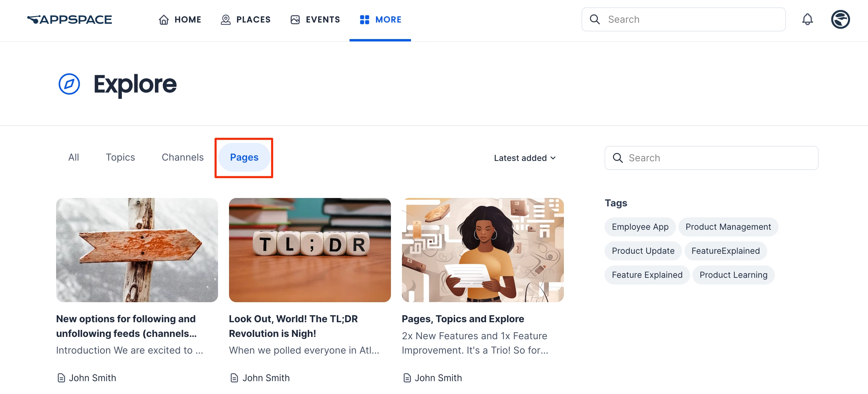The height and width of the screenshot is (394, 868).
Task: Go to the PLACES menu item
Action: tap(246, 20)
